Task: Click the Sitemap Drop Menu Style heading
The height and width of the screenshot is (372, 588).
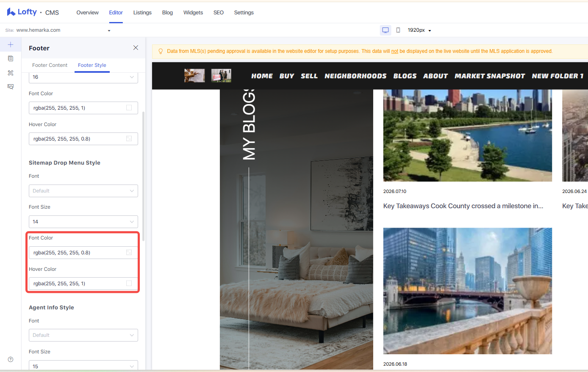Action: pos(64,163)
